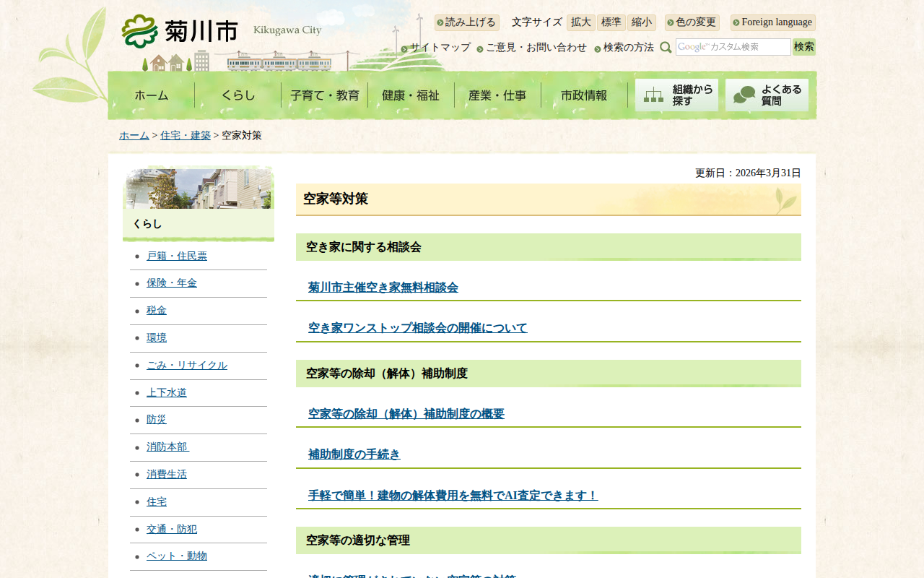The image size is (924, 578).
Task: Open the くらし navigation tab
Action: tap(237, 95)
